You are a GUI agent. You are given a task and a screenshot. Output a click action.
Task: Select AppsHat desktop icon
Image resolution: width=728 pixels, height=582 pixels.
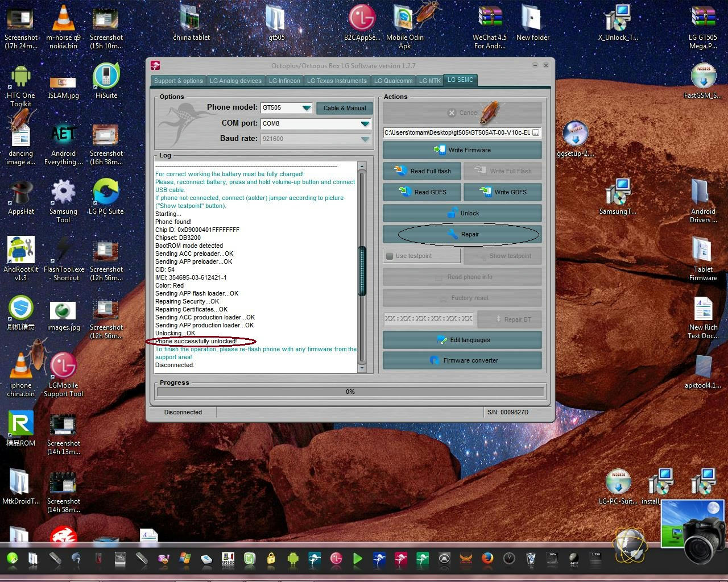pyautogui.click(x=21, y=198)
